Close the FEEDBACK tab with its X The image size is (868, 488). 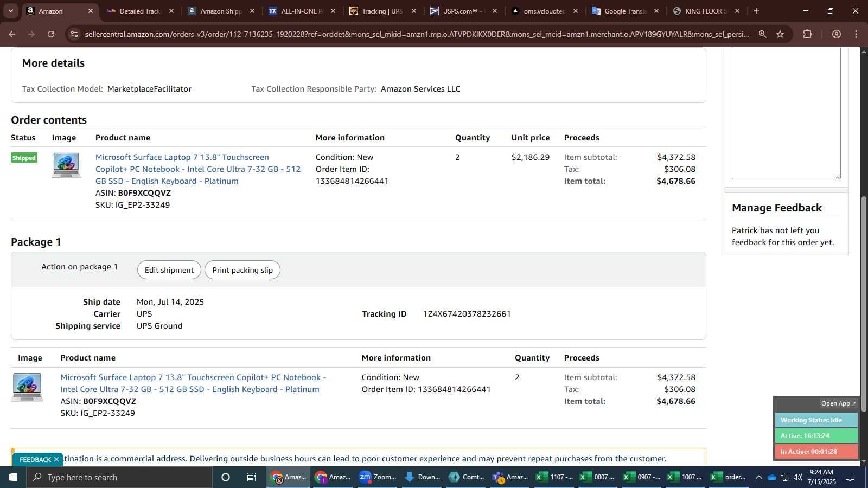click(x=56, y=459)
